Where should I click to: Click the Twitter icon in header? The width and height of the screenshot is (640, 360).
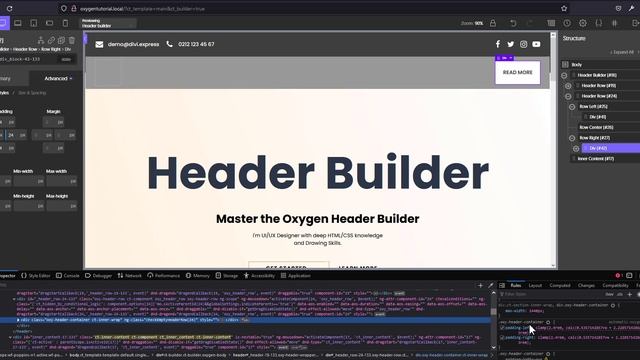point(511,44)
